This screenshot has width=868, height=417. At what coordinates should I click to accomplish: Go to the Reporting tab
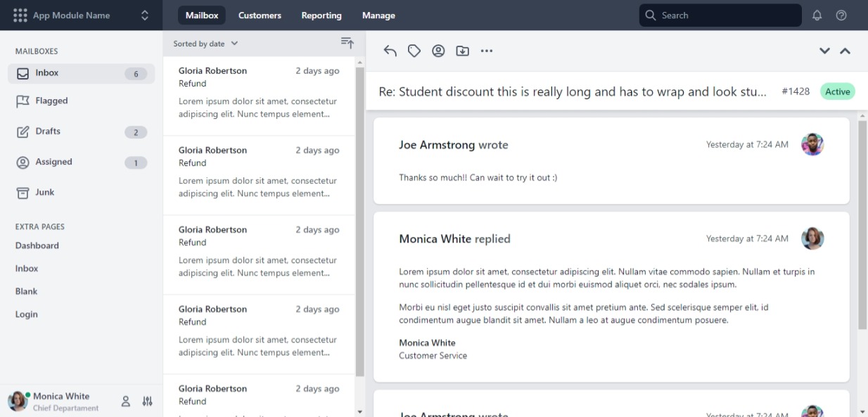pyautogui.click(x=321, y=15)
